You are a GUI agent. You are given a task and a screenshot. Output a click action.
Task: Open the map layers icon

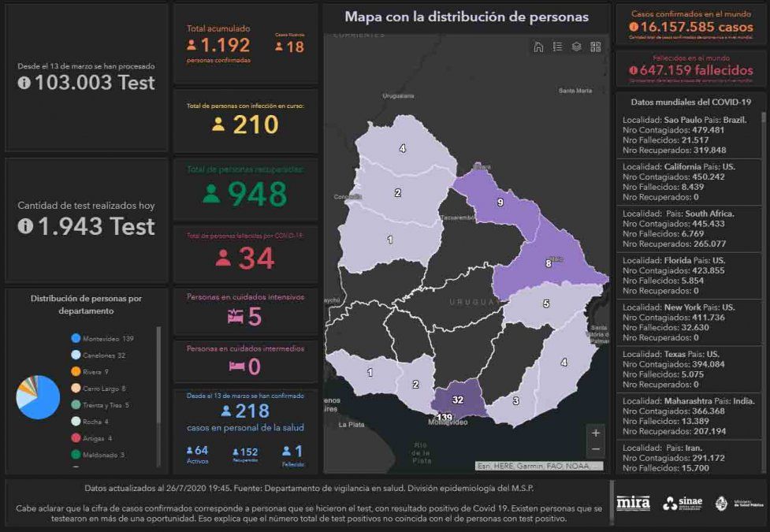pyautogui.click(x=576, y=47)
